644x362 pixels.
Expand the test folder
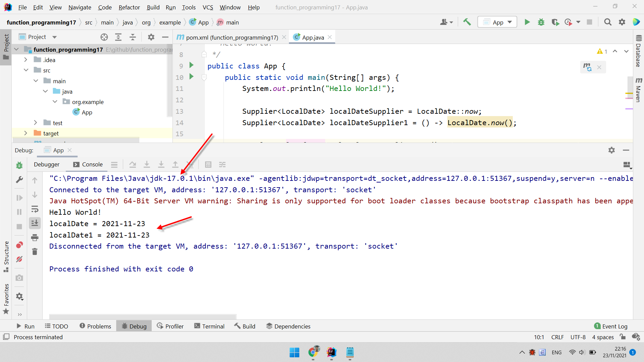pos(35,123)
